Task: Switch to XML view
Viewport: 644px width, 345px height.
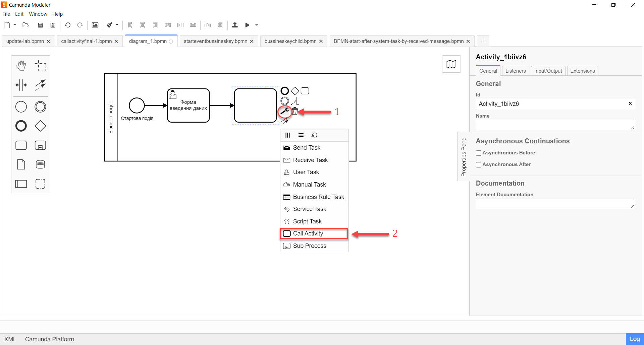Action: [10, 339]
